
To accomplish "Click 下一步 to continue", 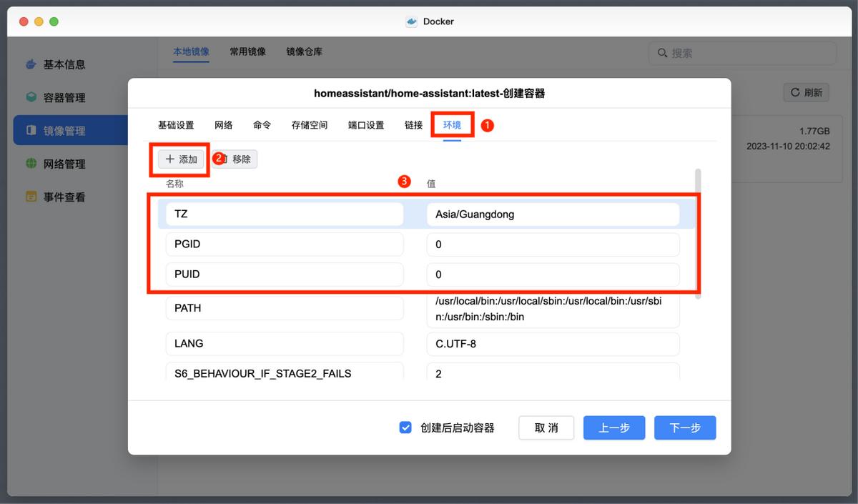I will coord(685,428).
